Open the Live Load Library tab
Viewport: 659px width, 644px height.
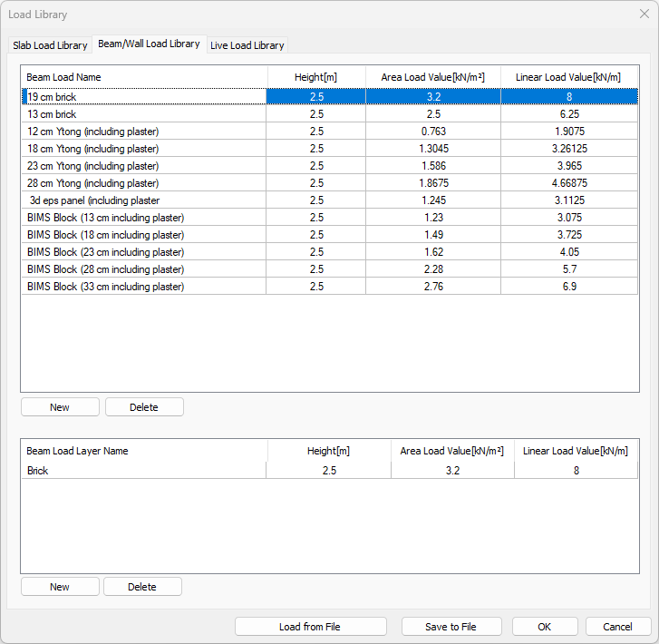247,45
